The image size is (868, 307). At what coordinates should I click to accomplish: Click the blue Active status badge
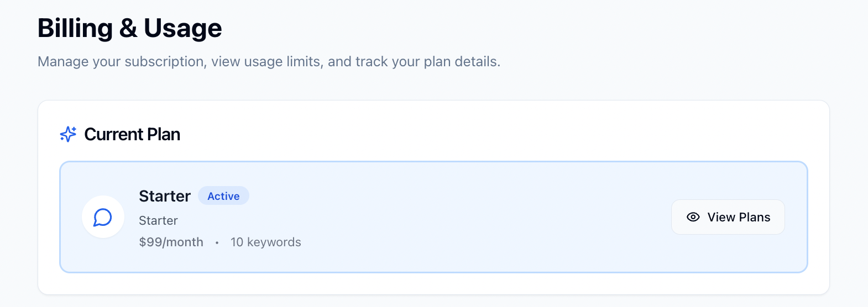click(223, 196)
